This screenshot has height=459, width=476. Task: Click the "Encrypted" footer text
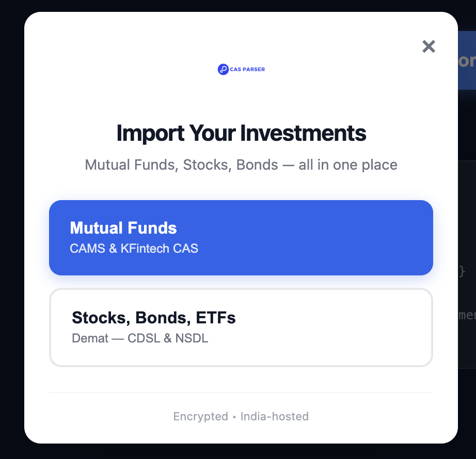click(x=200, y=416)
